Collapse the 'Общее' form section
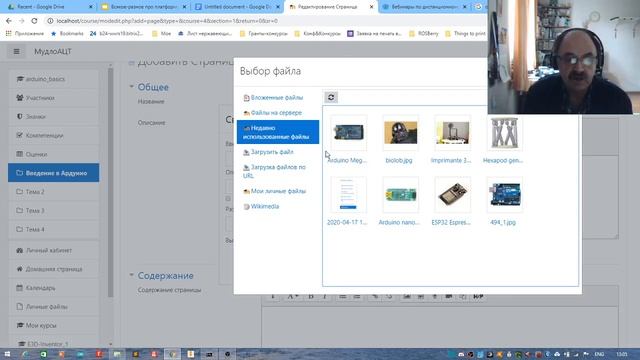Image resolution: width=640 pixels, height=360 pixels. 153,87
